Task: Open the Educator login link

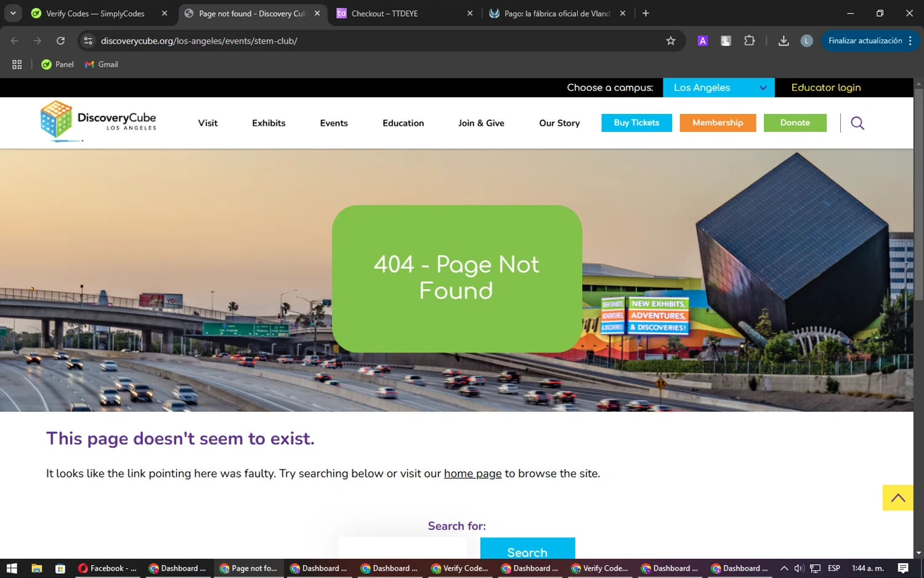Action: click(x=826, y=88)
